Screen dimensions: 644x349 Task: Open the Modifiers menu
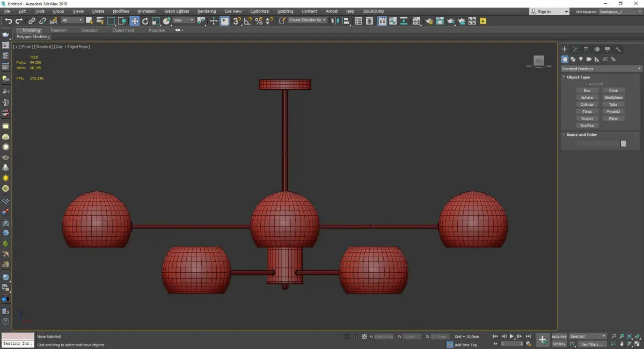[121, 11]
